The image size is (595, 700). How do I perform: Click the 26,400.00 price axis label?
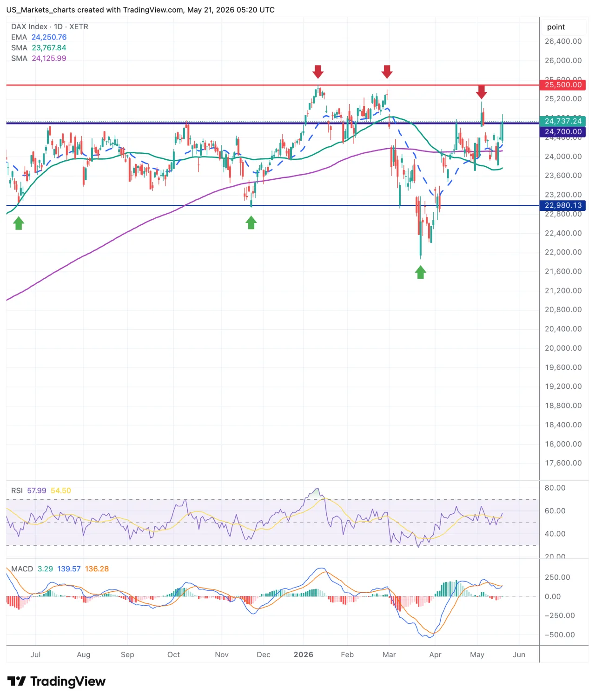[563, 41]
